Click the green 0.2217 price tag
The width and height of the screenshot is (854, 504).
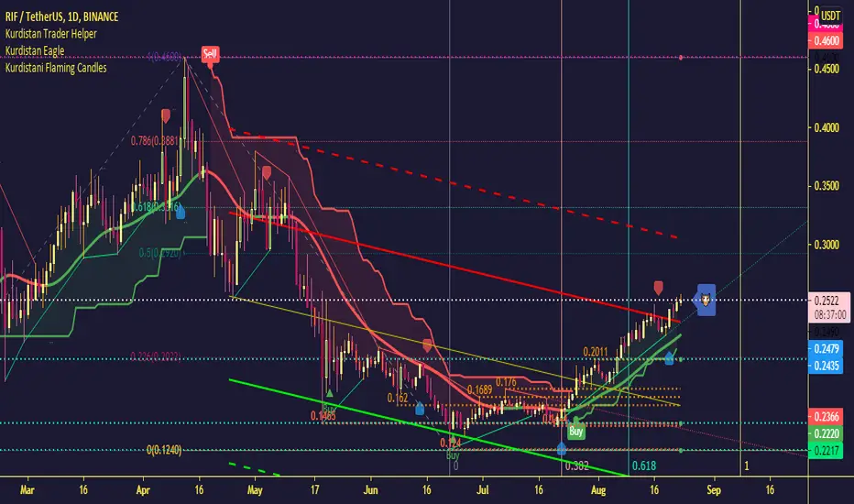point(827,451)
